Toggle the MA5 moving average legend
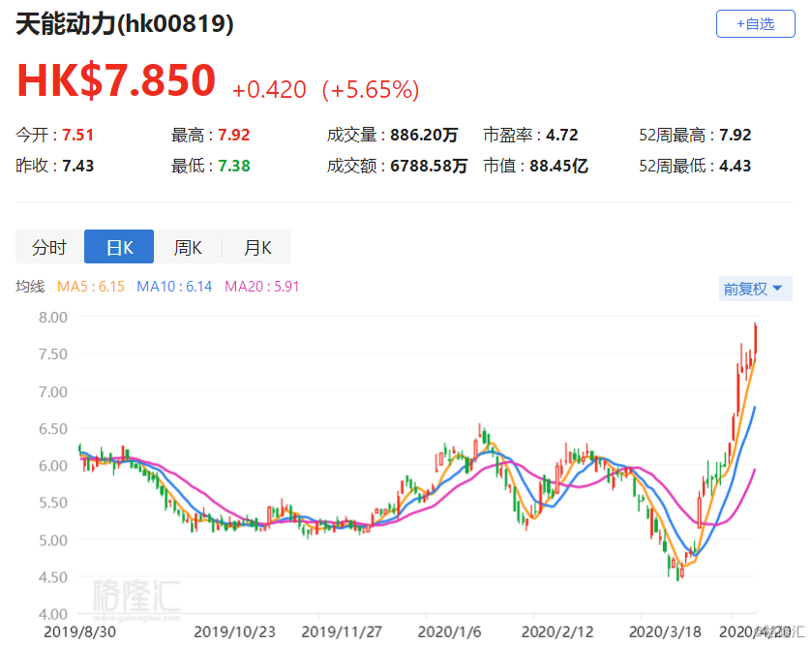 click(91, 287)
